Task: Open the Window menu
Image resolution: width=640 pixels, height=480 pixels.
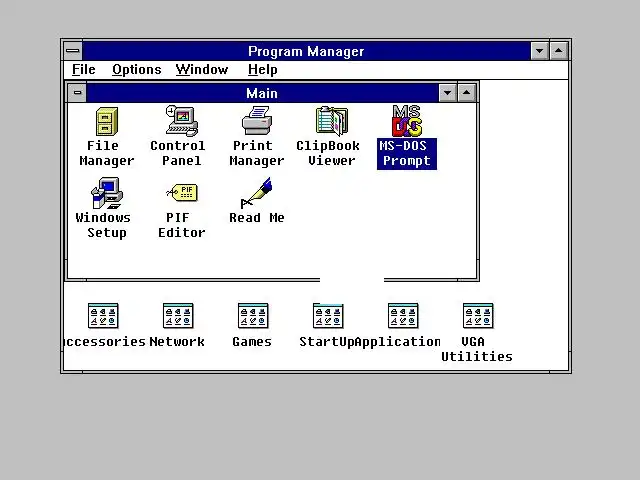Action: tap(202, 70)
